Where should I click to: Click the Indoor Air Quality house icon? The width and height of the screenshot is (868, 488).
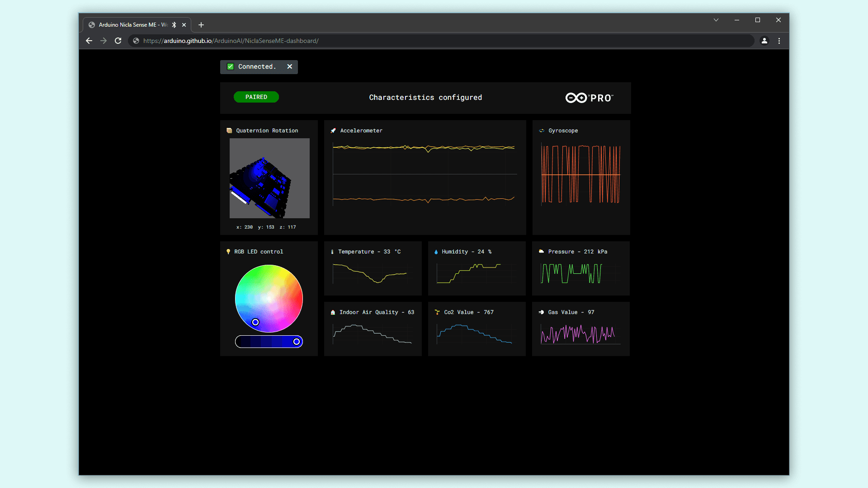point(333,312)
